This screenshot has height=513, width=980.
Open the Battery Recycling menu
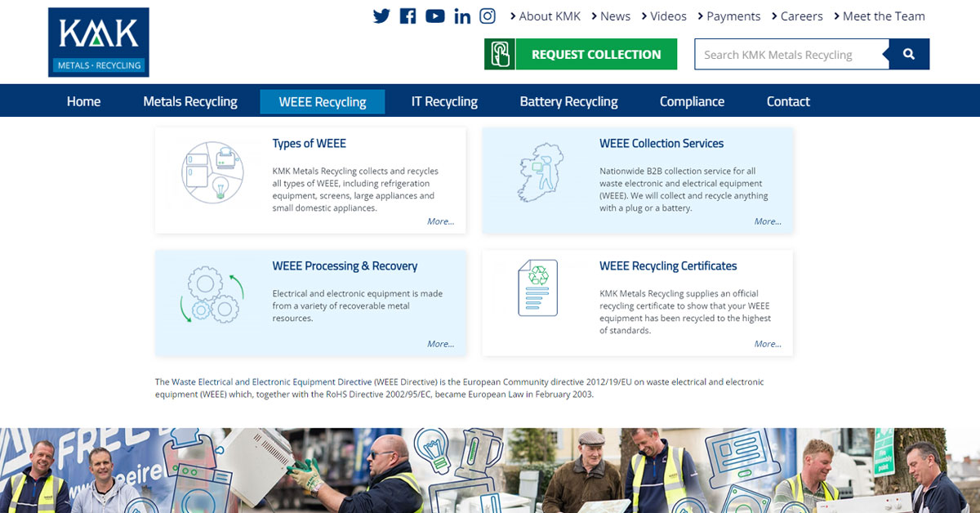[569, 101]
